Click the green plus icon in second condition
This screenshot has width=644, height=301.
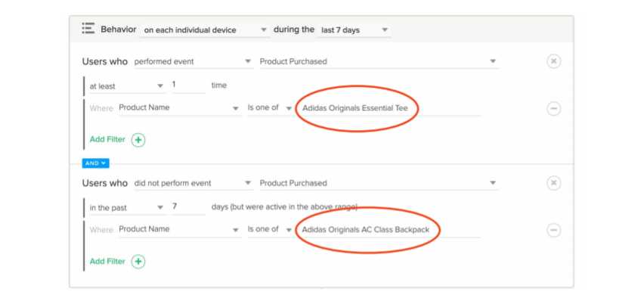[x=138, y=262]
